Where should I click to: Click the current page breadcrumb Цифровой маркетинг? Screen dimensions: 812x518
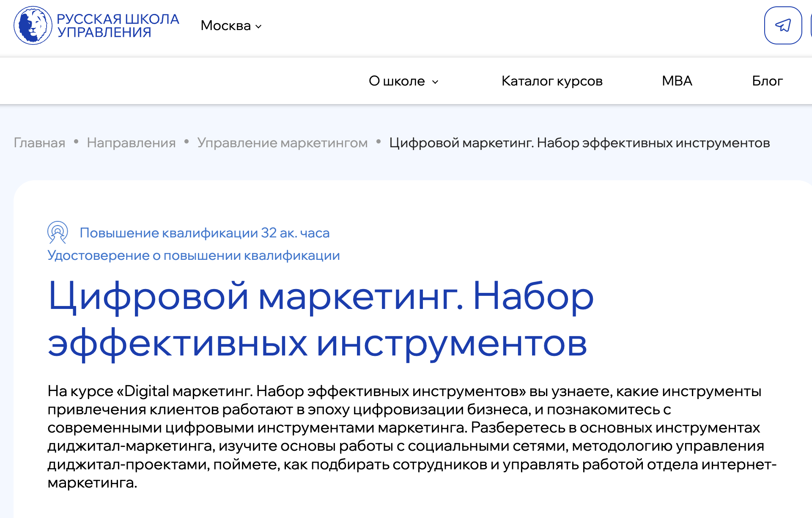coord(579,143)
